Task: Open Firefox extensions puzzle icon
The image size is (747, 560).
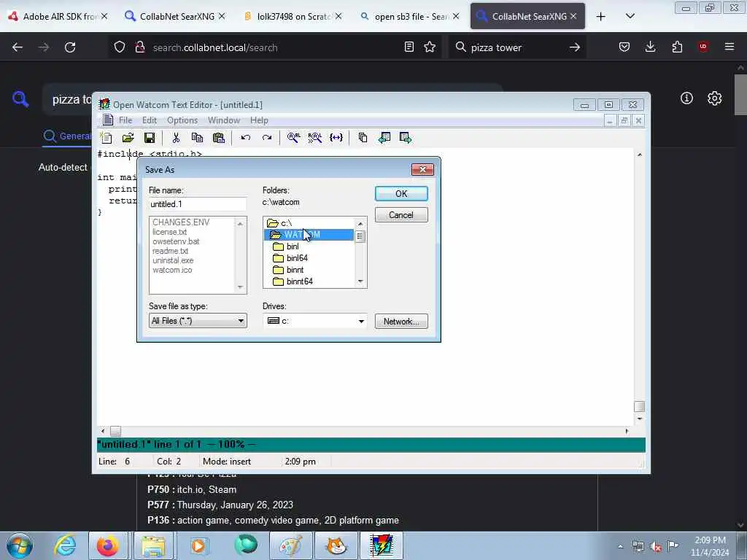Action: pyautogui.click(x=677, y=47)
